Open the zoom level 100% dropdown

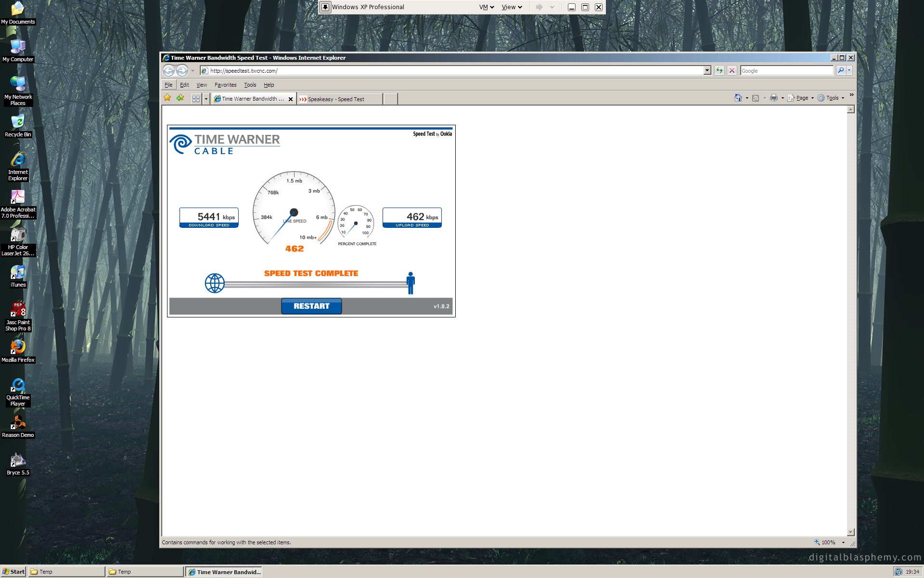click(x=843, y=542)
